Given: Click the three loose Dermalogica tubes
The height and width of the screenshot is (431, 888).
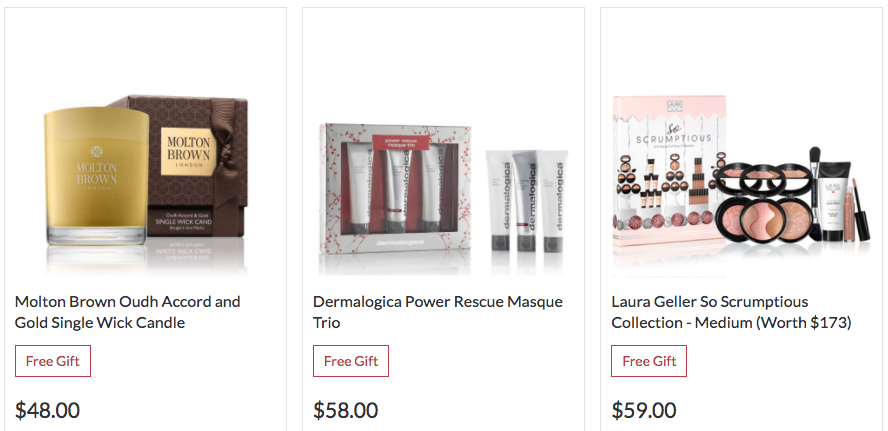Looking at the screenshot, I should tap(527, 200).
